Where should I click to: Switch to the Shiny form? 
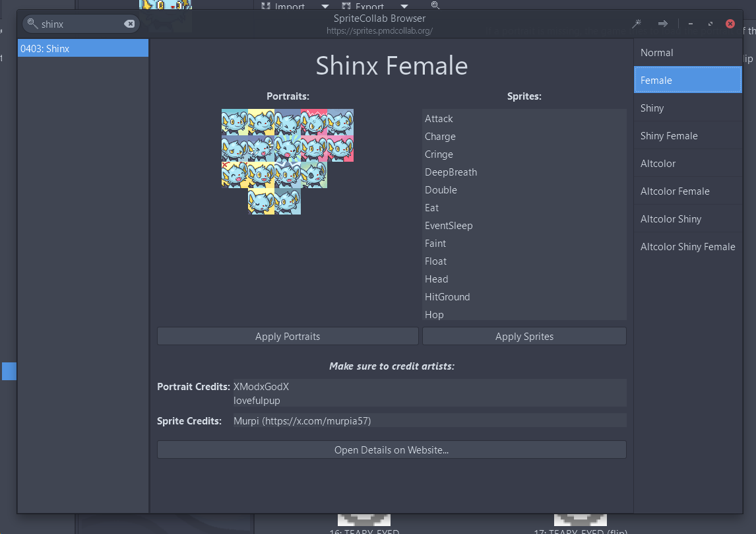click(687, 108)
